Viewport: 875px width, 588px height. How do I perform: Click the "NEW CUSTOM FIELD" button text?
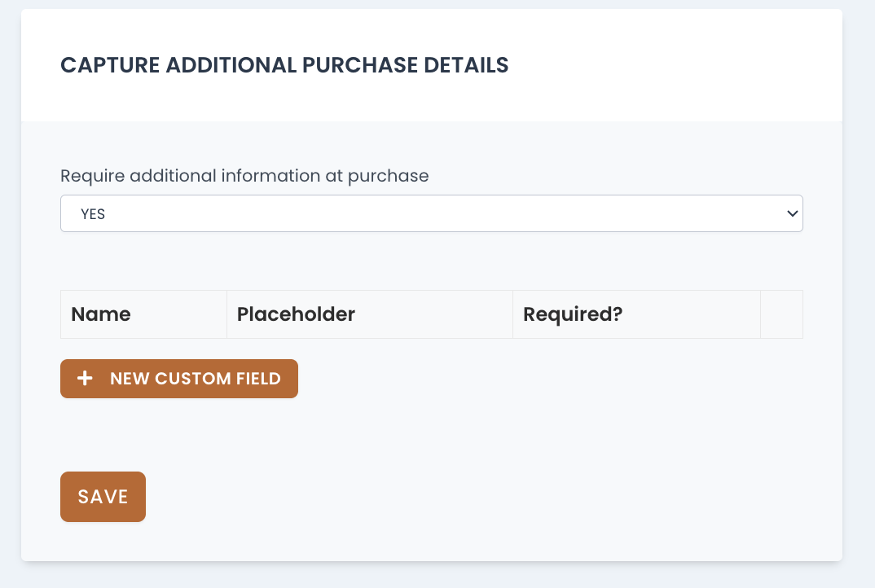click(196, 379)
